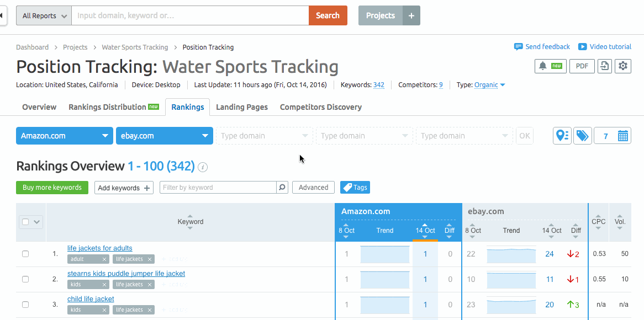Image resolution: width=644 pixels, height=320 pixels.
Task: Open the Competitors Discovery tab
Action: 320,107
